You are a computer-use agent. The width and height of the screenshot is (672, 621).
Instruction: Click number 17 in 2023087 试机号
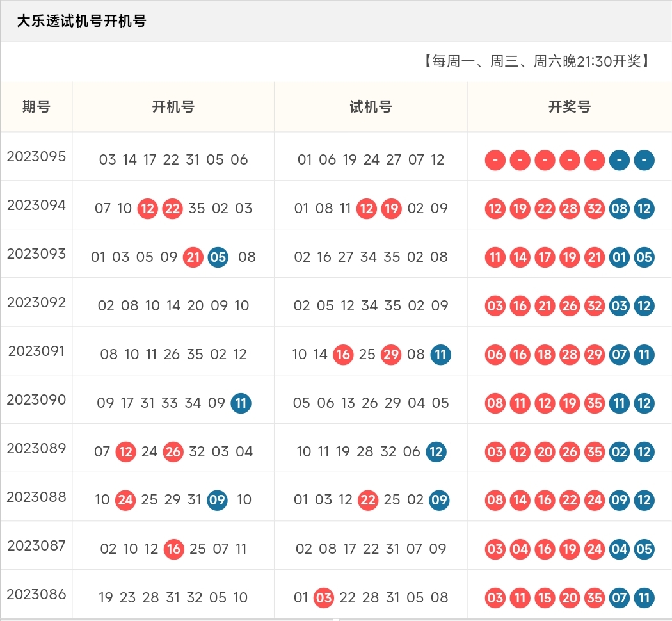[349, 549]
